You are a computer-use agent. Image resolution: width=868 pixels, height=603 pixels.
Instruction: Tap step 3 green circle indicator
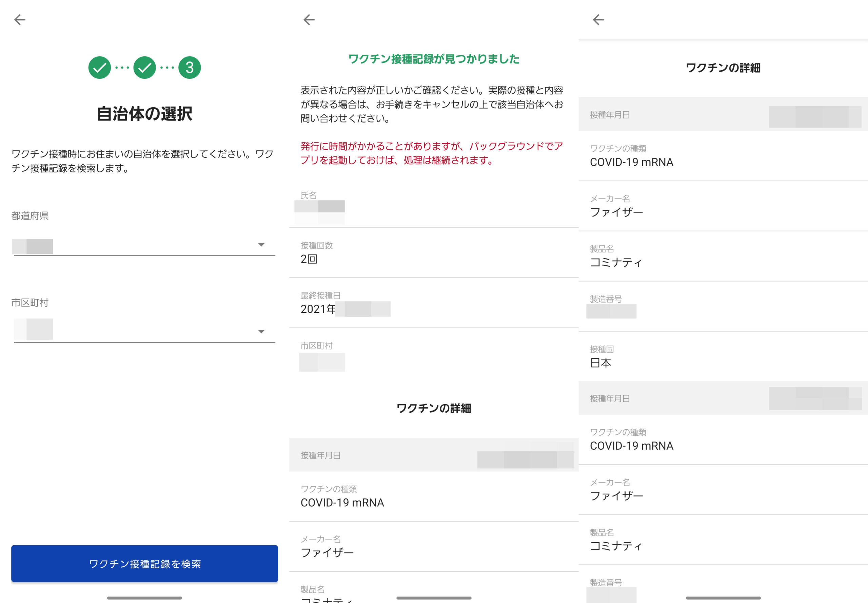190,68
